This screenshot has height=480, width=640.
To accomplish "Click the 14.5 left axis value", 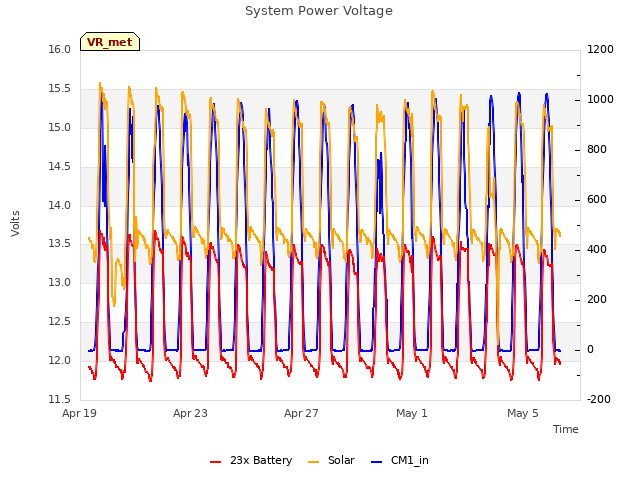I will 60,166.
